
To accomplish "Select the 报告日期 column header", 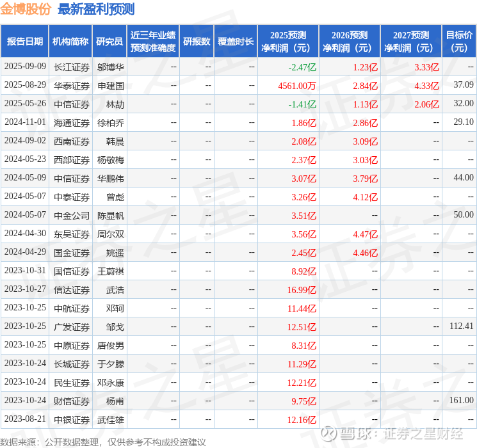I will click(x=24, y=41).
